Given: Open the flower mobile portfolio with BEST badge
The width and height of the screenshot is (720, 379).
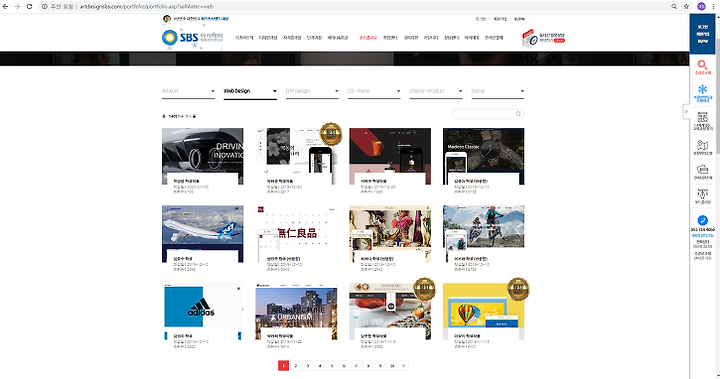Looking at the screenshot, I should [x=296, y=156].
